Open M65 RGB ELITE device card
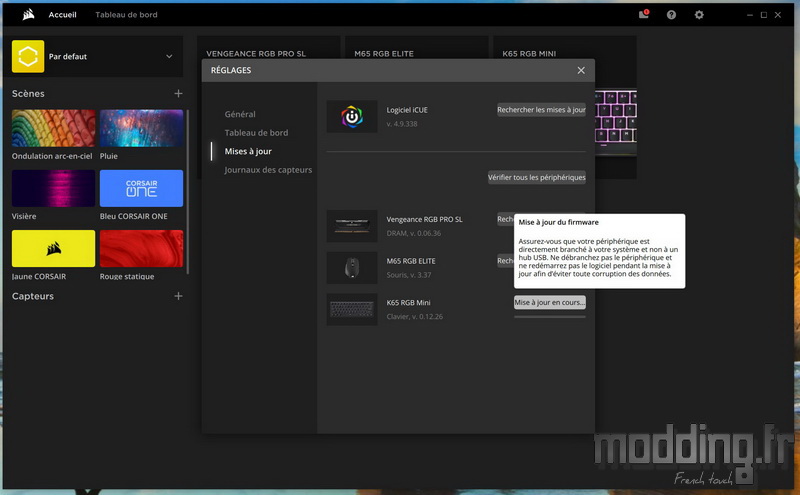 (x=384, y=54)
